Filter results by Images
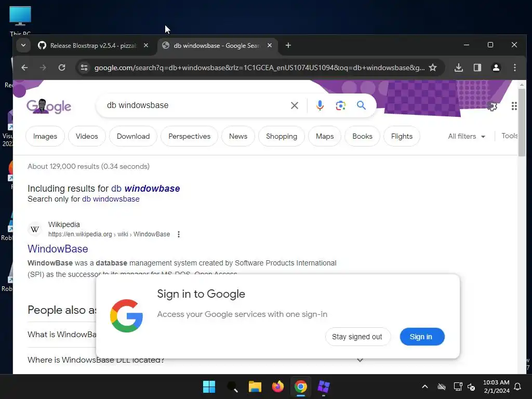The height and width of the screenshot is (399, 532). (45, 136)
